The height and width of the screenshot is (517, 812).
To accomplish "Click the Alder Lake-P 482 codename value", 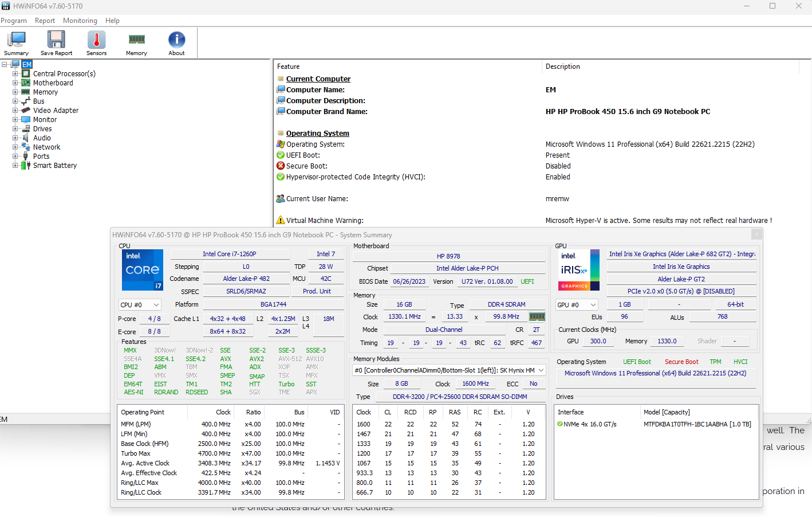I will tap(246, 279).
